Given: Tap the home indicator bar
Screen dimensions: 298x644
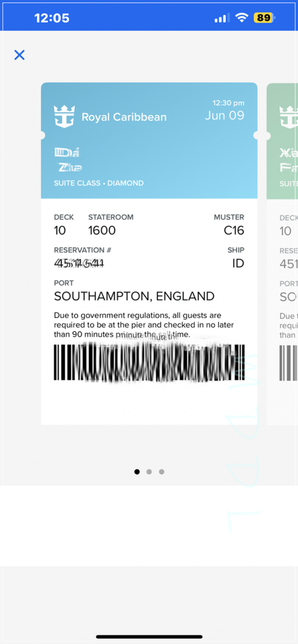Looking at the screenshot, I should coord(149,637).
